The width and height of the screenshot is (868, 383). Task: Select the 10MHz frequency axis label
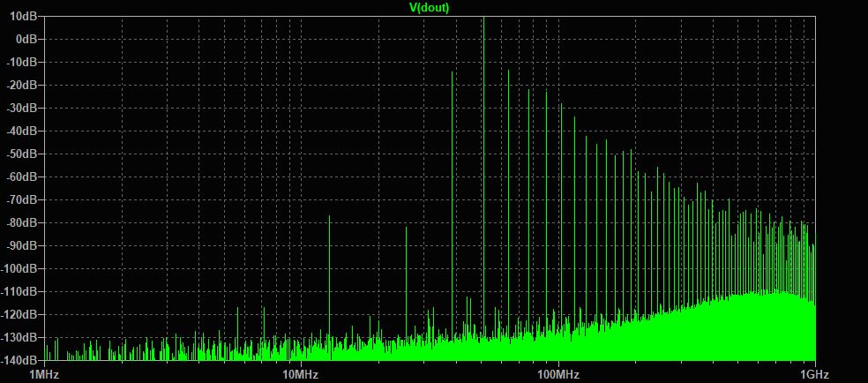click(x=300, y=375)
